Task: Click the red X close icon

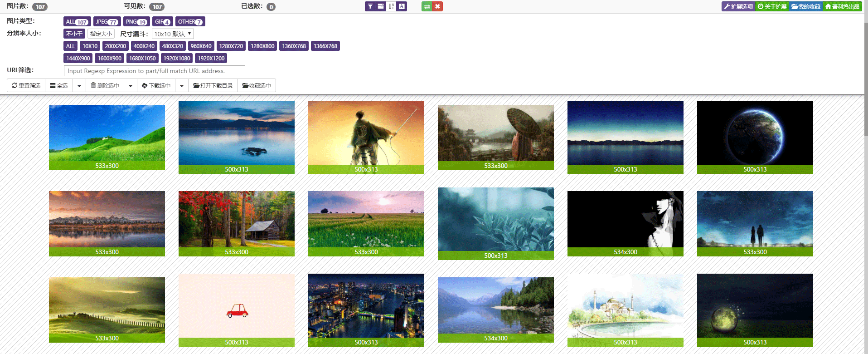Action: coord(437,6)
